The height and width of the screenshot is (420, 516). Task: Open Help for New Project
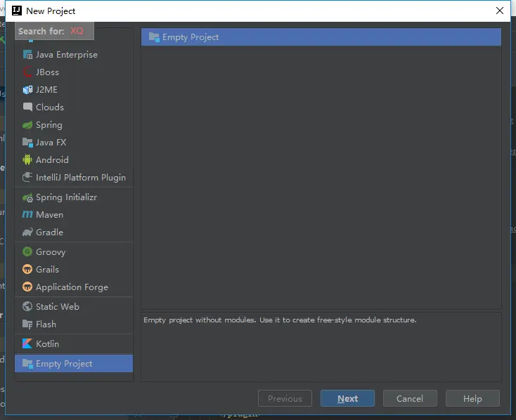472,398
